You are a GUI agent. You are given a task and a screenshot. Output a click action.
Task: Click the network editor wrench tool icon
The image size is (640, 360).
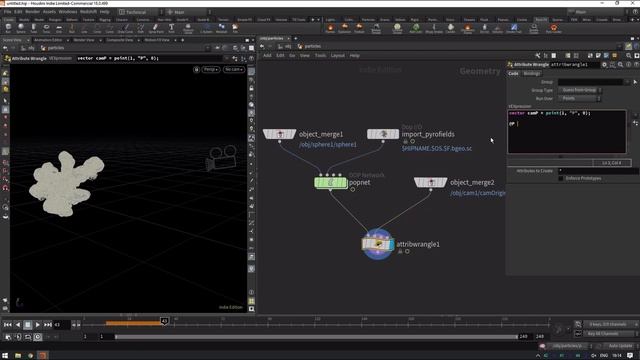(x=538, y=56)
